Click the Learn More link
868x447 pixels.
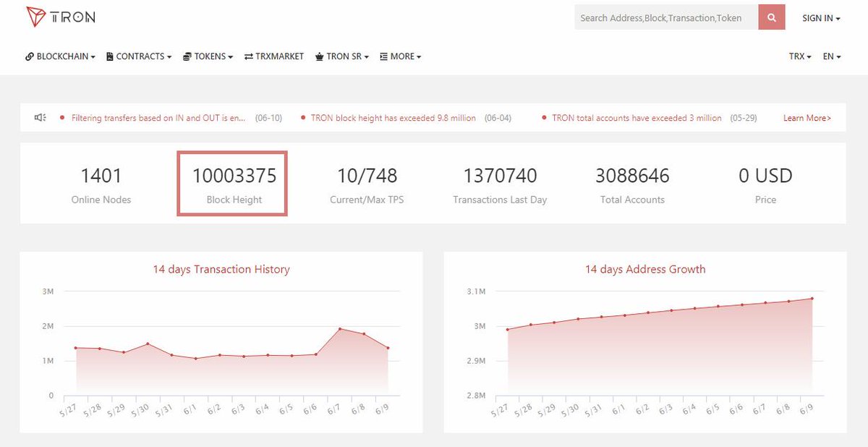807,117
